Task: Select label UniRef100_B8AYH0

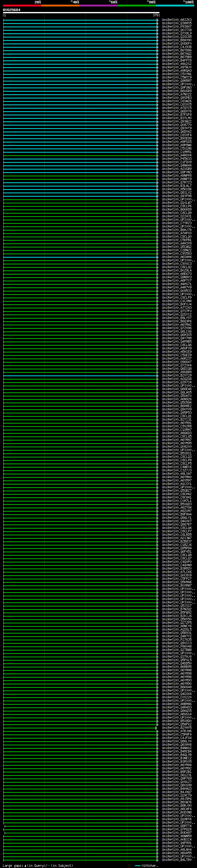Action: 176,40
